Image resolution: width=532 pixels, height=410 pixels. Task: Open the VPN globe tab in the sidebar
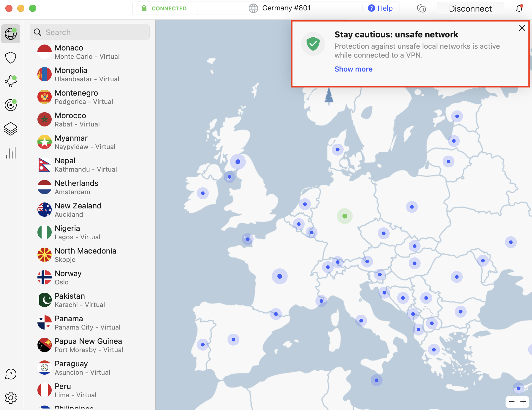point(11,34)
